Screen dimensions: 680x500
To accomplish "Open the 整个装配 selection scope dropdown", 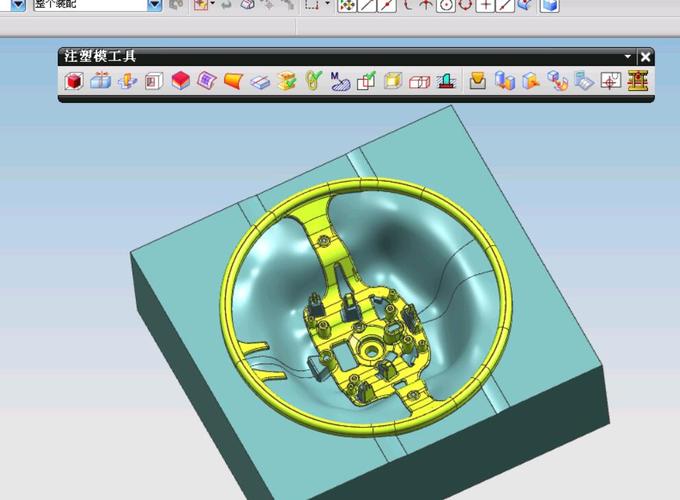I will pyautogui.click(x=155, y=5).
